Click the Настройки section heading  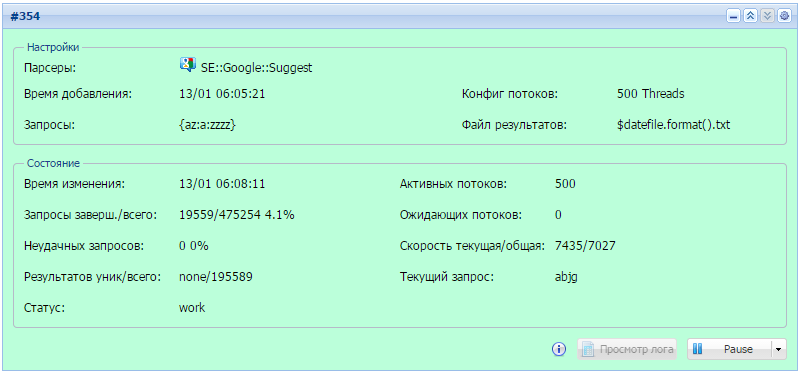pyautogui.click(x=53, y=48)
